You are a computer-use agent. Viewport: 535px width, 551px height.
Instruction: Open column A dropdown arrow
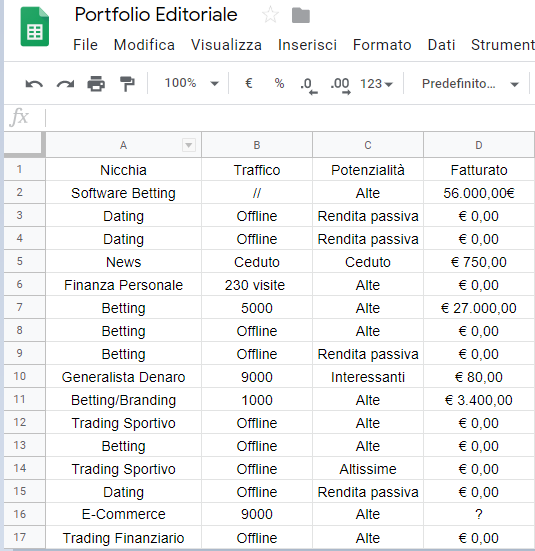pyautogui.click(x=189, y=145)
